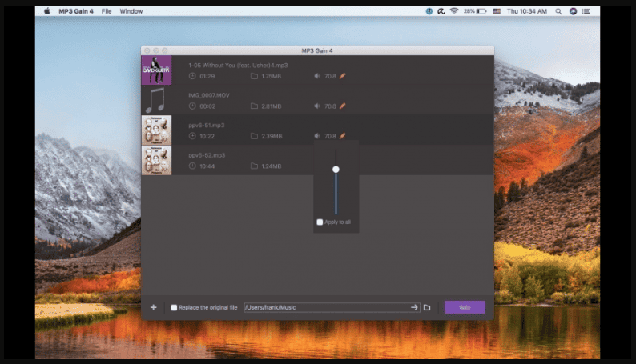636x364 pixels.
Task: Select file name 1-05 Without You mp3
Action: [238, 65]
